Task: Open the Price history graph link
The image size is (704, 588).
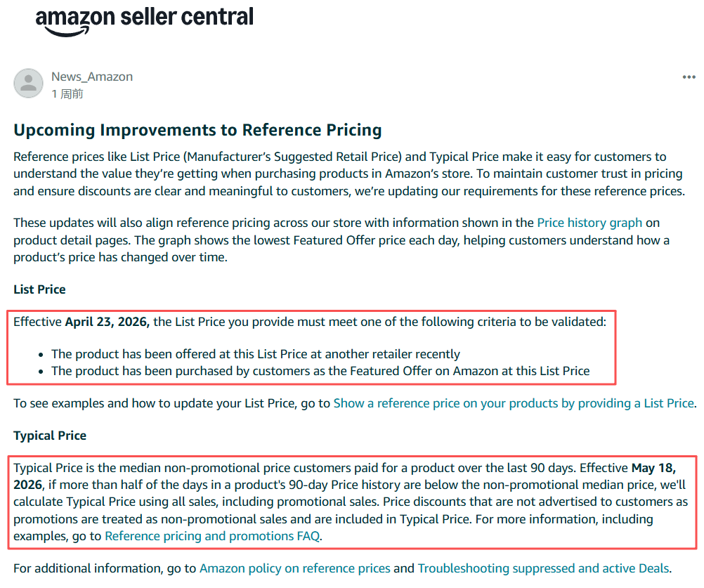Action: click(589, 223)
